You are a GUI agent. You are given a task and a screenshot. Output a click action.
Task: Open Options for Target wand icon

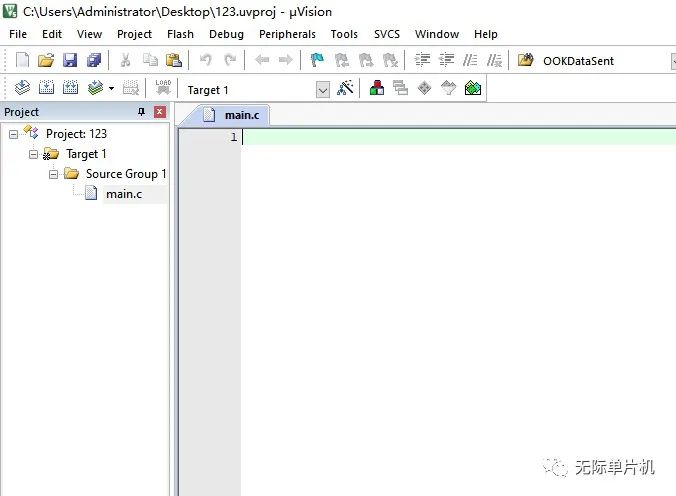point(345,88)
